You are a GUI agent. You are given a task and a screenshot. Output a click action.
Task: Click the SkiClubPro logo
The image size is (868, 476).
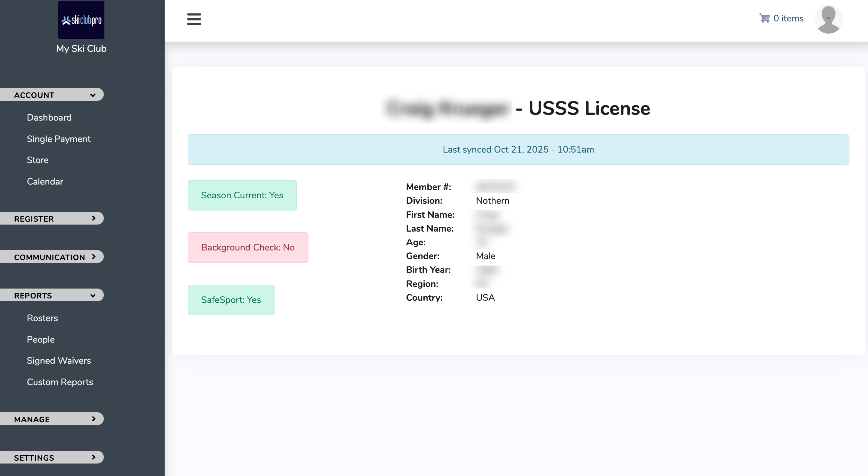point(81,20)
